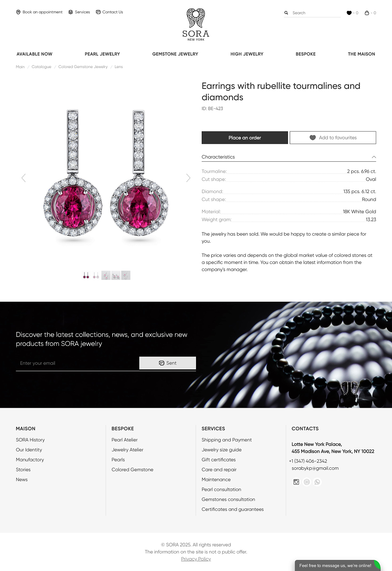
Task: Toggle Add to favourites for these earrings
Action: pos(332,138)
